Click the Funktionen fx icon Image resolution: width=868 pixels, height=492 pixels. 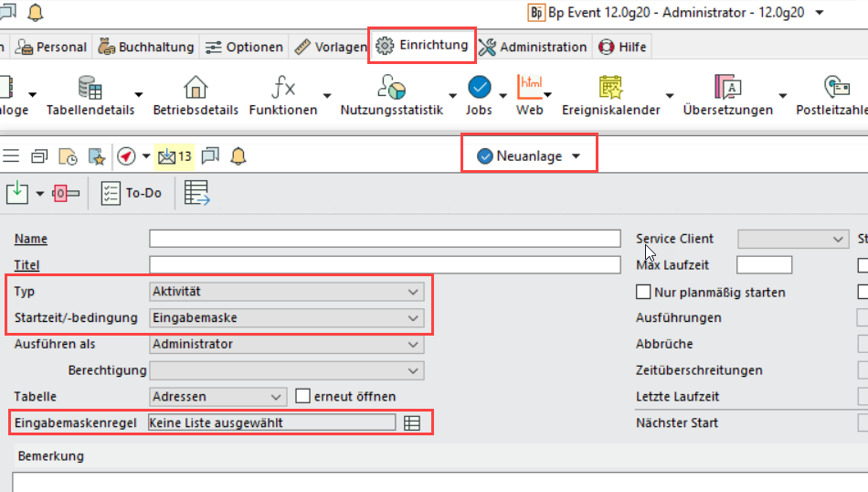click(x=284, y=88)
